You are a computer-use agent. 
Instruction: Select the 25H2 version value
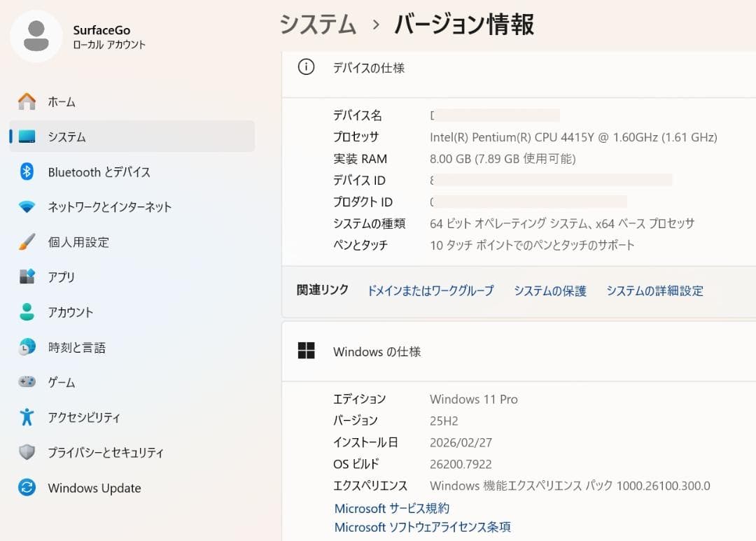click(444, 421)
